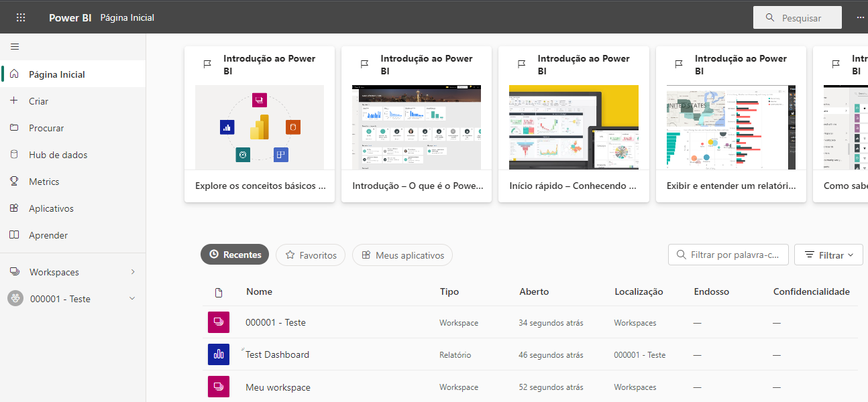Open the app launcher waffle icon
Screen dimensions: 868x402
(x=21, y=17)
